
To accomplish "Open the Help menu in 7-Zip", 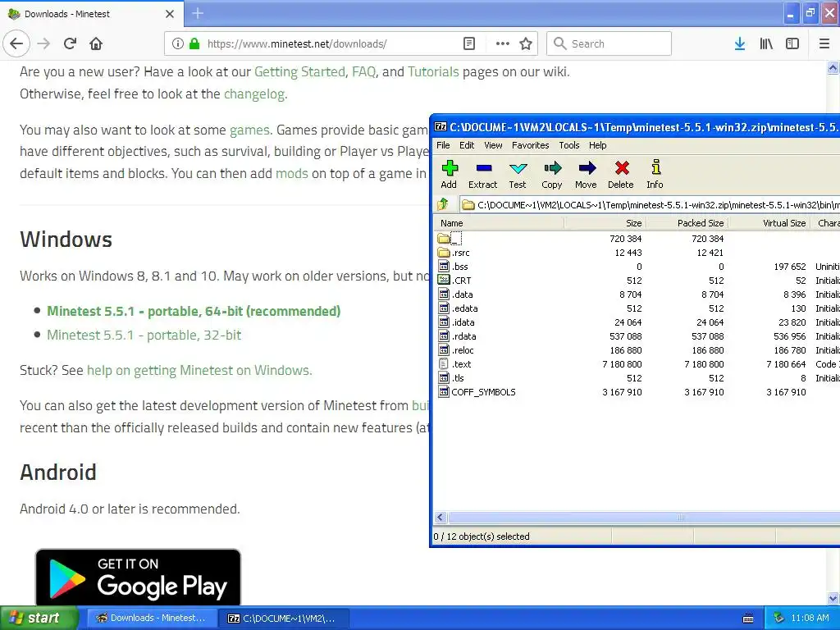I will point(597,145).
